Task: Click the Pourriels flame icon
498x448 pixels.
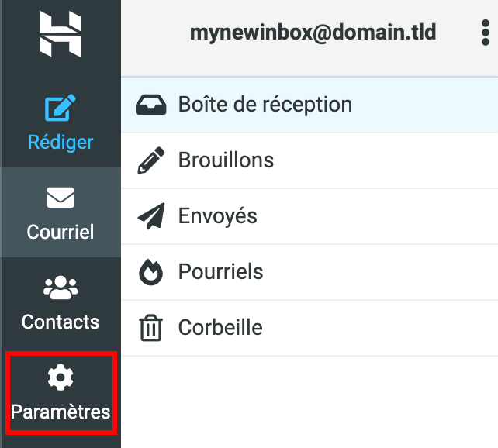Action: pos(151,272)
